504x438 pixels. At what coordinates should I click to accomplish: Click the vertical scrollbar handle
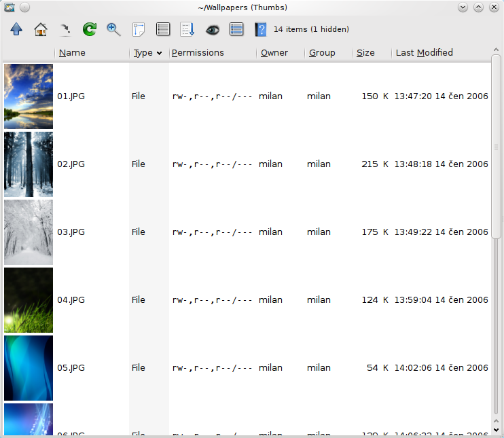tap(496, 147)
